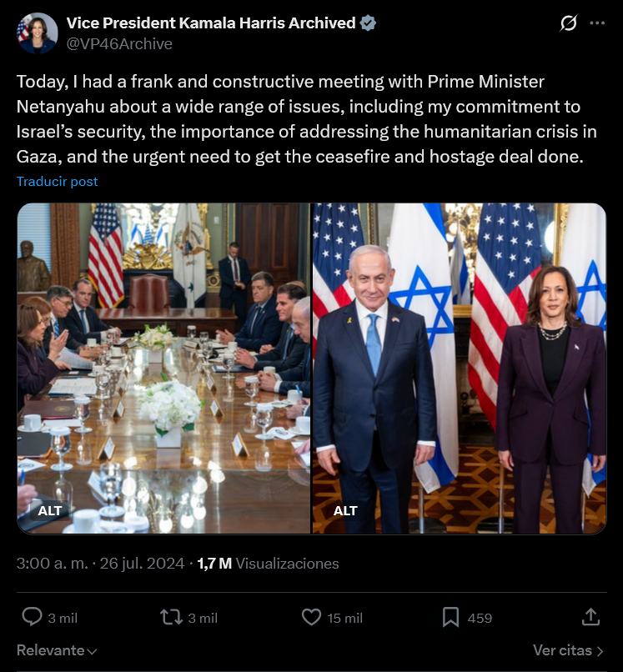This screenshot has width=623, height=672.
Task: Open the three-dot more options menu
Action: coord(597,23)
